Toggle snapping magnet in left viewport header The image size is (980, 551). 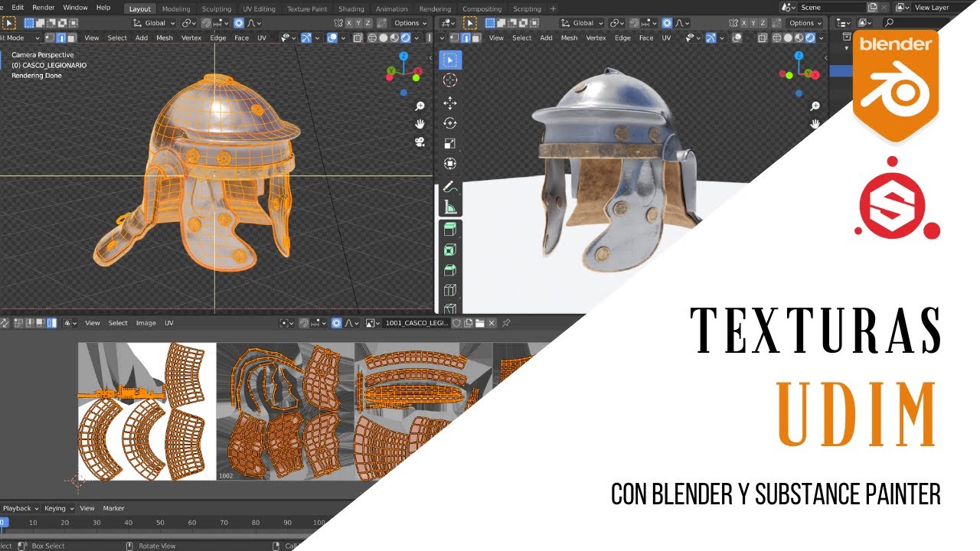point(205,23)
